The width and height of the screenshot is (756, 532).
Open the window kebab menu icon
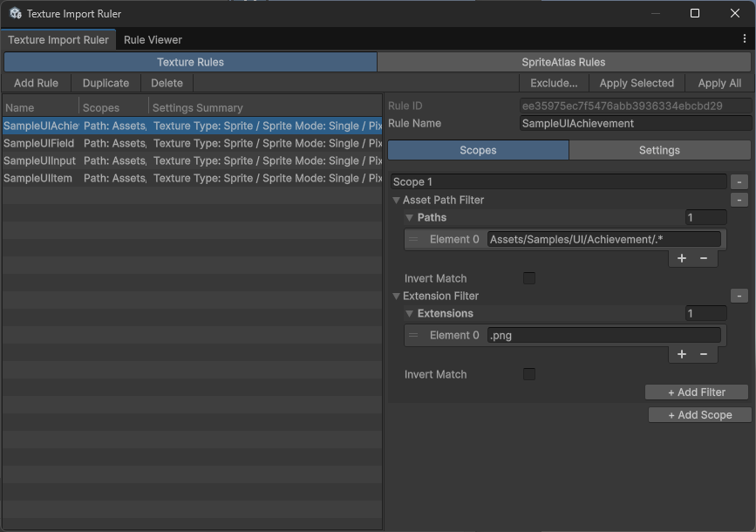pos(745,39)
